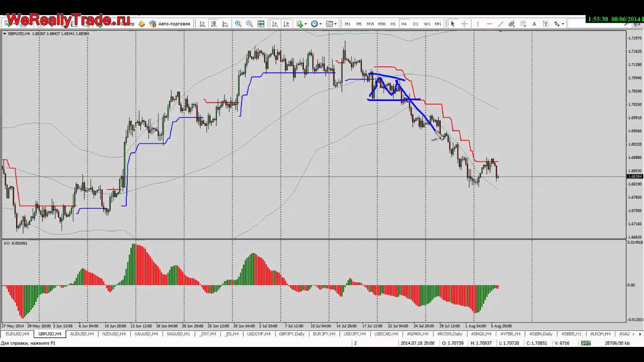Screen dimensions: 644x362
Task: Select the H4 timeframe button
Action: point(404,24)
